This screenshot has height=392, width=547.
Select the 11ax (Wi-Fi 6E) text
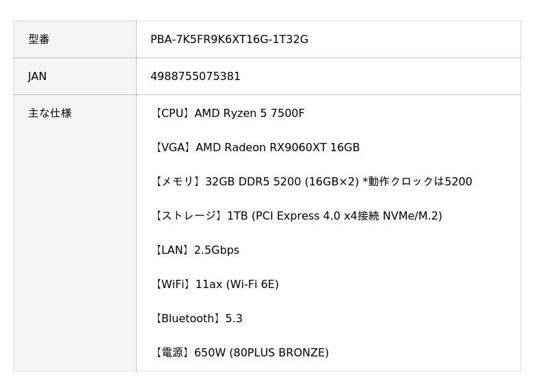(237, 285)
